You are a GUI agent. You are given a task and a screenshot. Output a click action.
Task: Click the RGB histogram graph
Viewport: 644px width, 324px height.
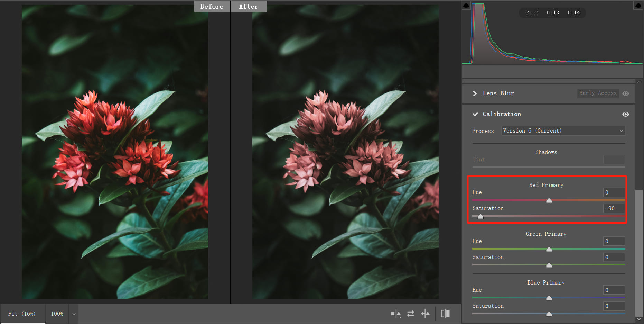pyautogui.click(x=552, y=33)
